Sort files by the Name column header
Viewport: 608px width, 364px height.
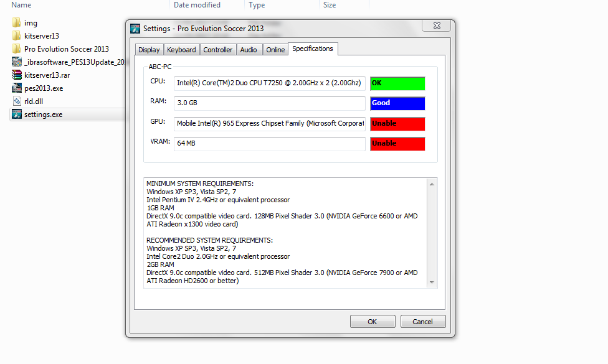point(21,5)
